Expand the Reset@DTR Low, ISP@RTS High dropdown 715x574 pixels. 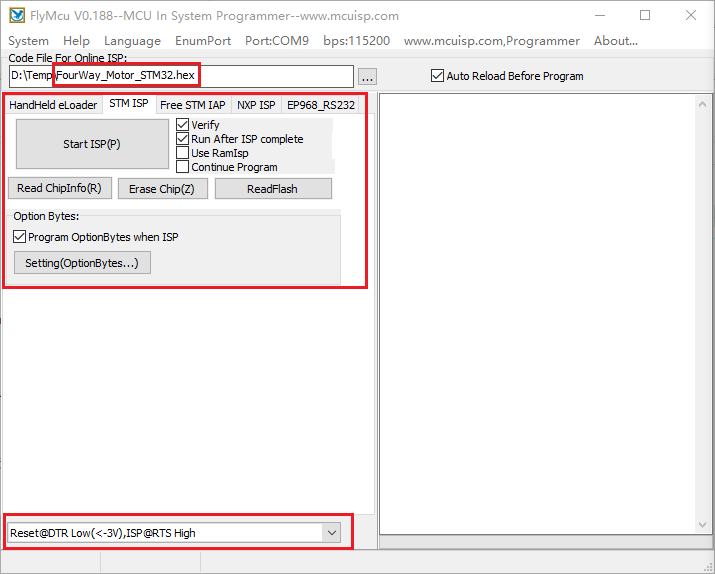[x=332, y=533]
